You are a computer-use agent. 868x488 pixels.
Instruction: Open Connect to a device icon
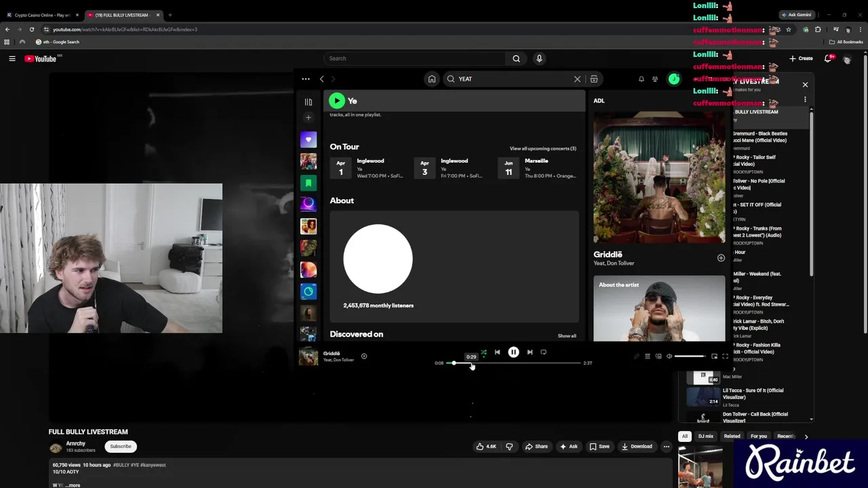tap(658, 357)
